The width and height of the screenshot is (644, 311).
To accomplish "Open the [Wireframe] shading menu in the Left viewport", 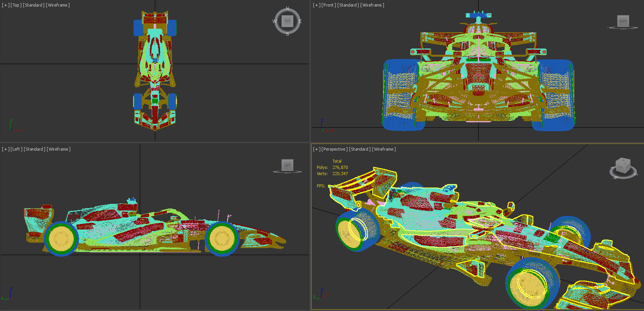I will 59,149.
